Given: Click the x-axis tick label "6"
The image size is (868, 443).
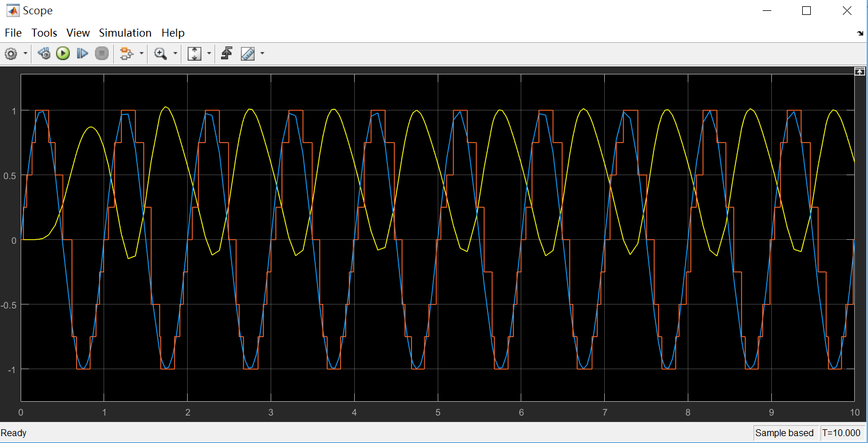Looking at the screenshot, I should [x=521, y=412].
